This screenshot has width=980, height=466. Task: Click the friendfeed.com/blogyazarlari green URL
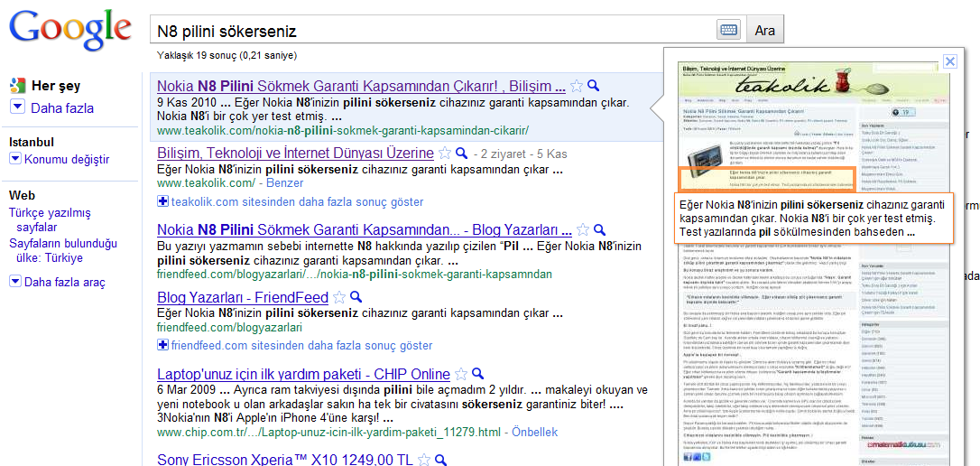[229, 327]
